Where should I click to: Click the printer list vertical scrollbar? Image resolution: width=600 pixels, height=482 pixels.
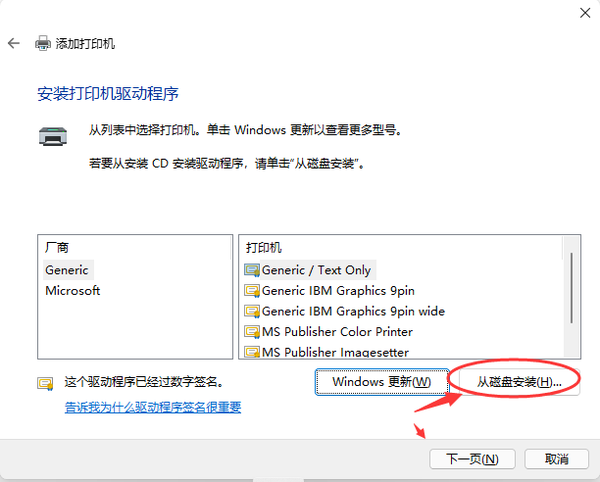click(571, 290)
